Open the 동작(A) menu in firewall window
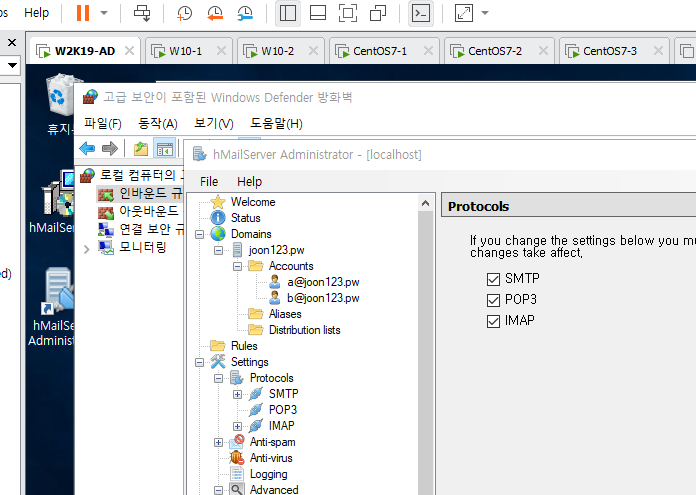Viewport: 696px width, 495px height. (158, 123)
